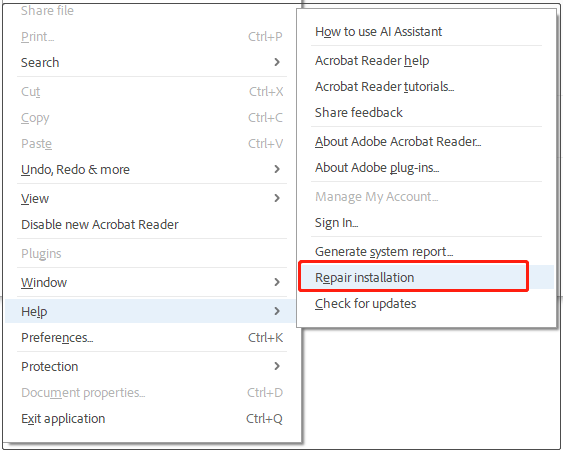Screen dimensions: 563x452
Task: Click the Print menu entry
Action: (x=152, y=37)
